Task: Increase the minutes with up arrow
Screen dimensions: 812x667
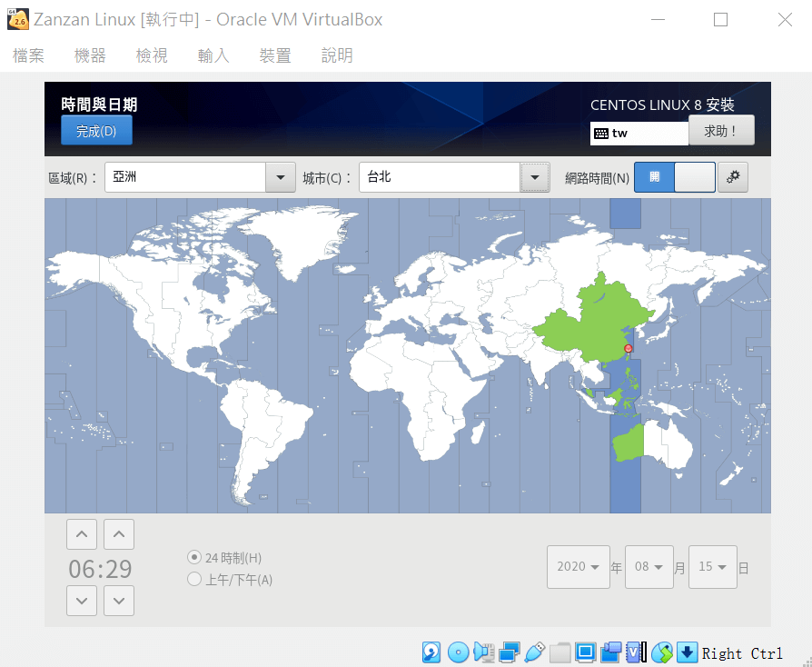Action: 119,534
